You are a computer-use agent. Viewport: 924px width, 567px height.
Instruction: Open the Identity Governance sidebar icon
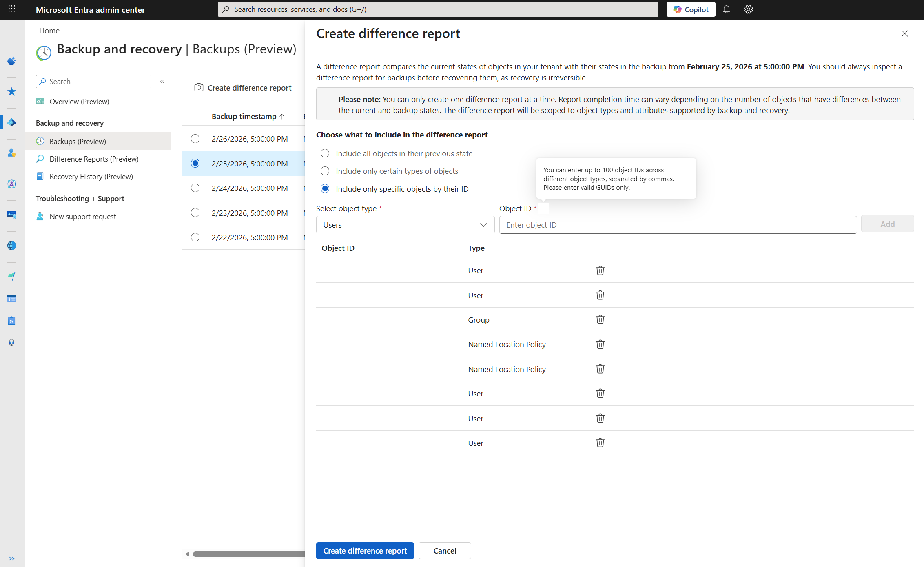point(11,184)
